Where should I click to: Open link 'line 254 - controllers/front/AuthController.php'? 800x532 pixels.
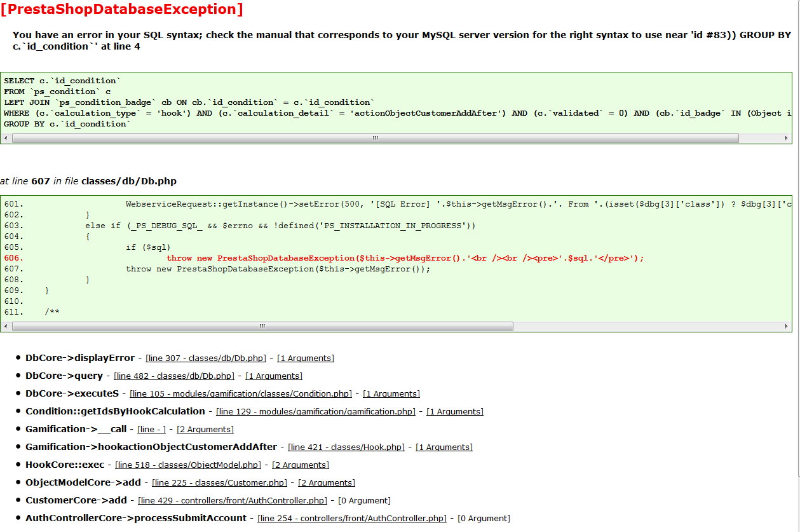[x=353, y=519]
